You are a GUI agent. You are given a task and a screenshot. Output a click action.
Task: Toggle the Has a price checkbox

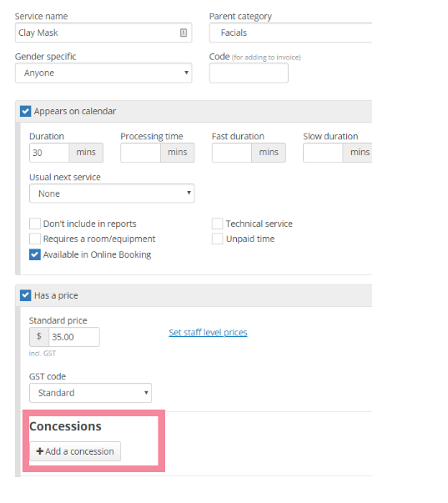tap(25, 295)
